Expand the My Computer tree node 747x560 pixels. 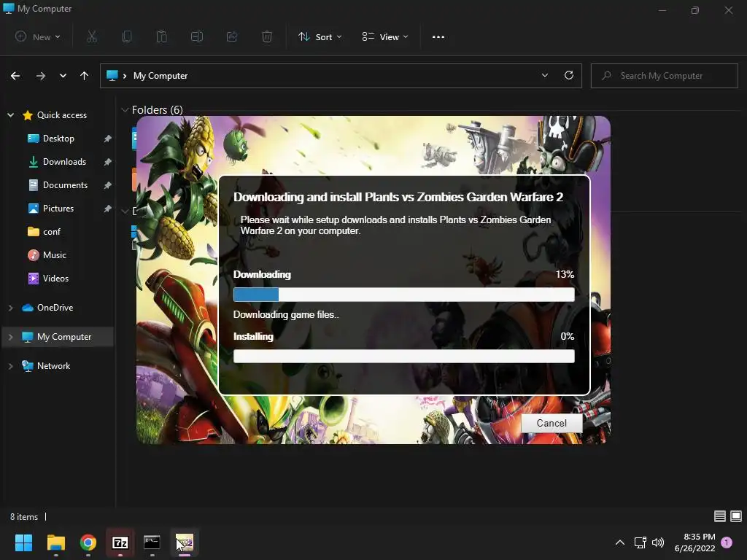10,337
